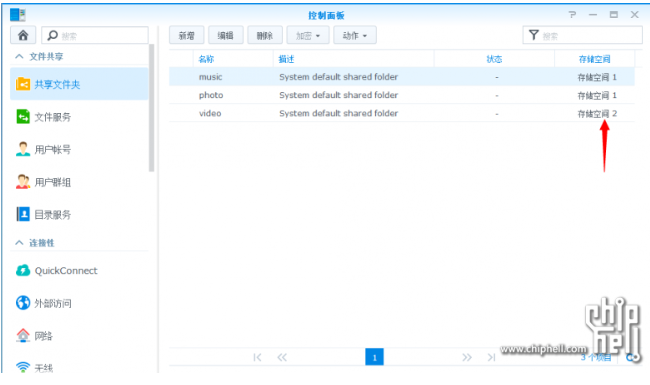Go to last page icon

[492, 357]
